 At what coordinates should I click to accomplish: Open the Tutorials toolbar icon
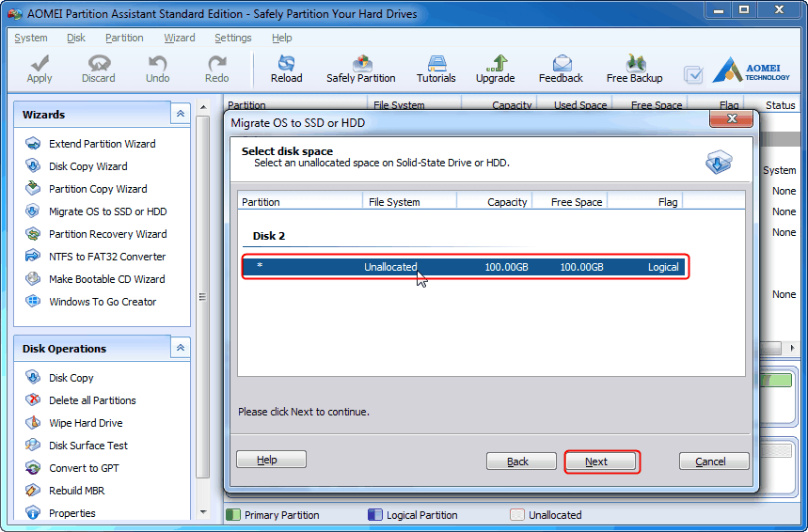436,63
